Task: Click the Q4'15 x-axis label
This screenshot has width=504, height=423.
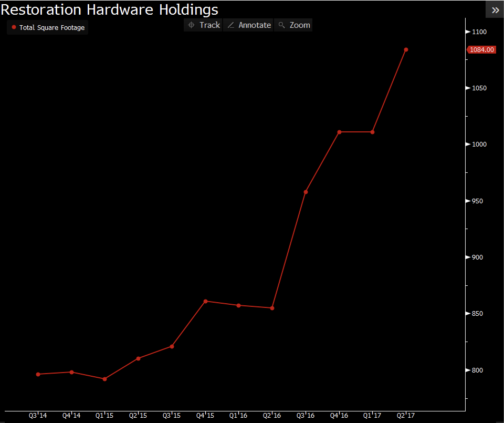Action: [x=205, y=416]
